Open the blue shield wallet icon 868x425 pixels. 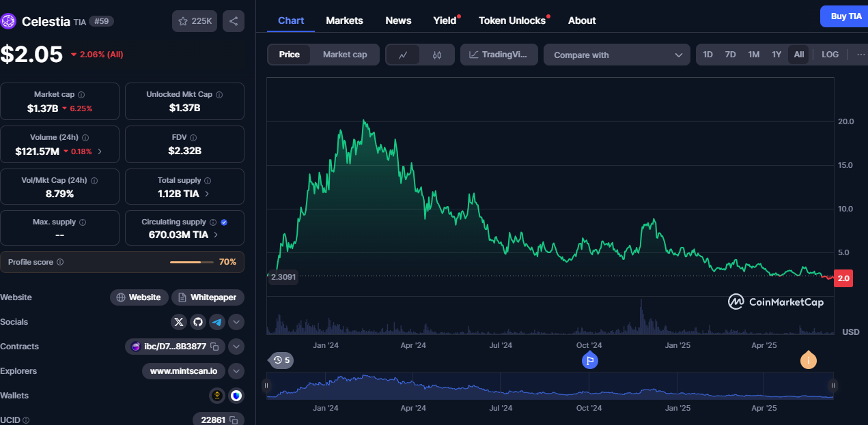(236, 396)
